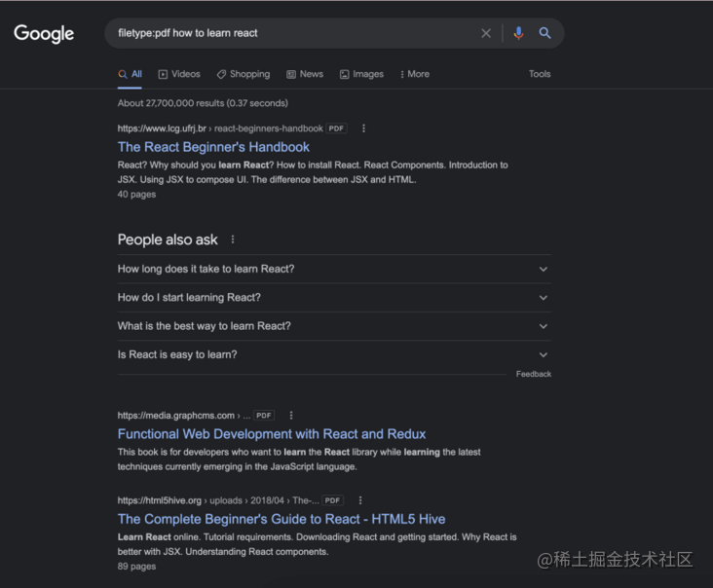Click the Google logo
Viewport: 713px width, 588px height.
pos(44,34)
